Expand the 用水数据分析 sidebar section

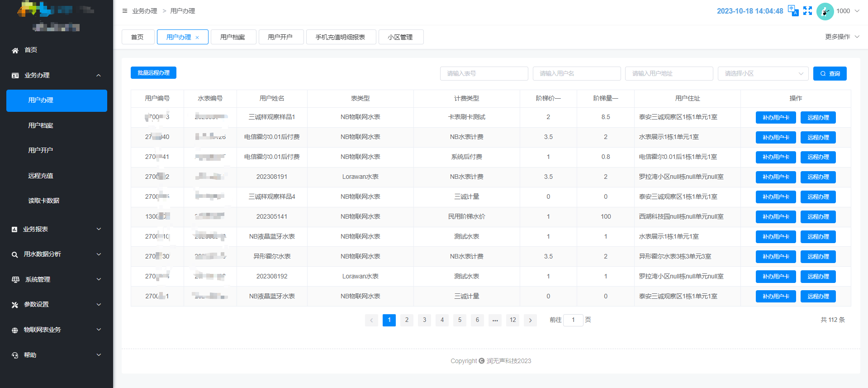coord(99,254)
